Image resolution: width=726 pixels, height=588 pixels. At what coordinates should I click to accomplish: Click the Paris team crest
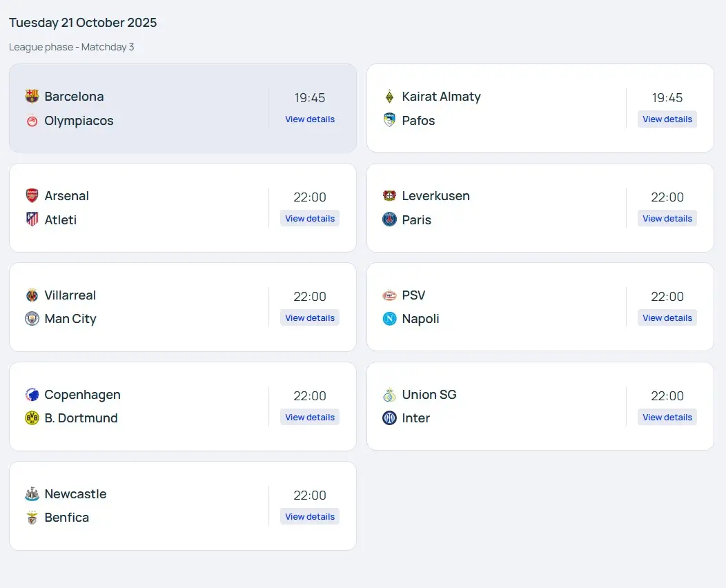click(x=389, y=219)
